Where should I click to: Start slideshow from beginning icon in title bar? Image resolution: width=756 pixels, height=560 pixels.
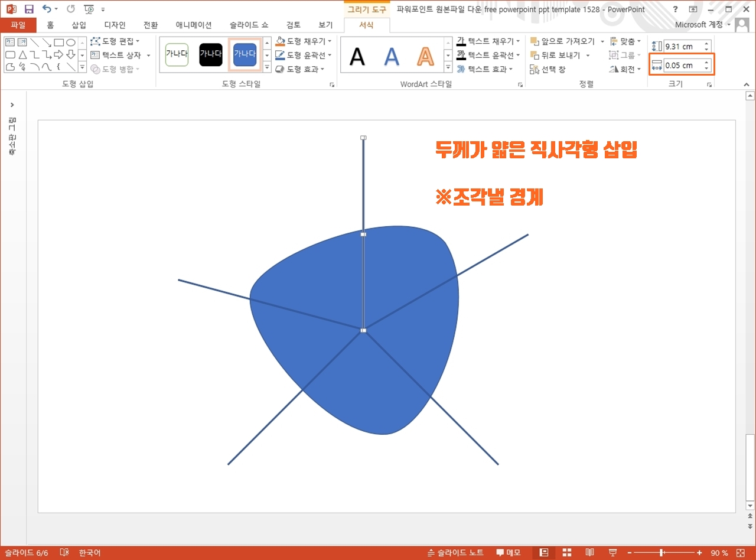pos(89,9)
